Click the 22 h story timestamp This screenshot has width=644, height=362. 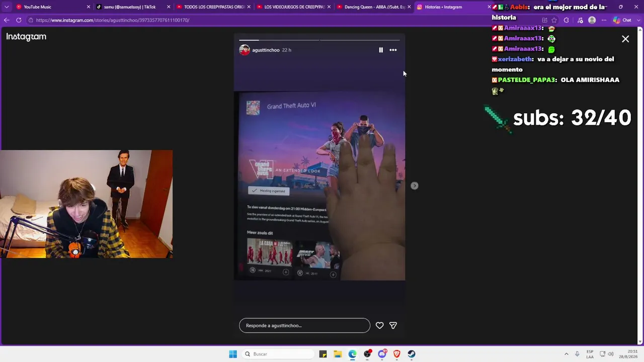(287, 50)
